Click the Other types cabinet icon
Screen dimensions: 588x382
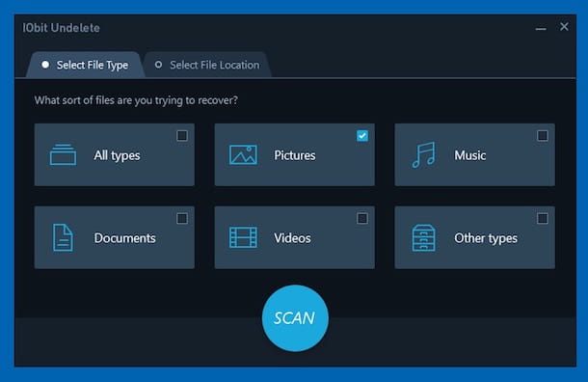point(424,237)
